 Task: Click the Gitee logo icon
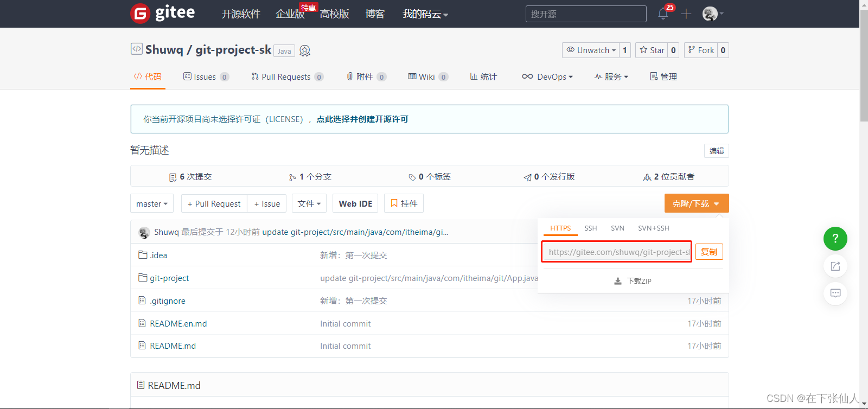140,14
